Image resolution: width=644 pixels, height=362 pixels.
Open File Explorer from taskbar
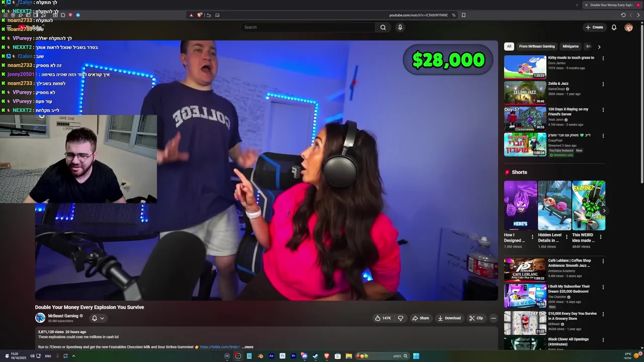click(349, 356)
